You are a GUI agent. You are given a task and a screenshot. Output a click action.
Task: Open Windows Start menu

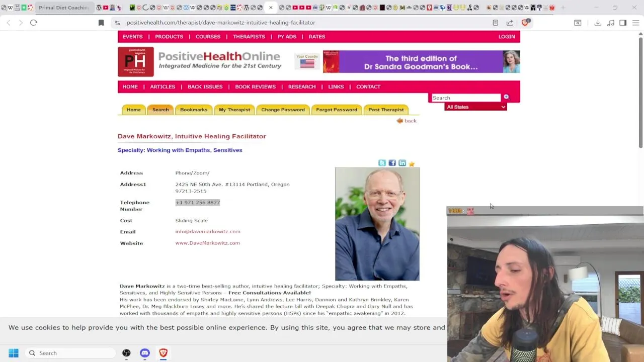click(14, 353)
